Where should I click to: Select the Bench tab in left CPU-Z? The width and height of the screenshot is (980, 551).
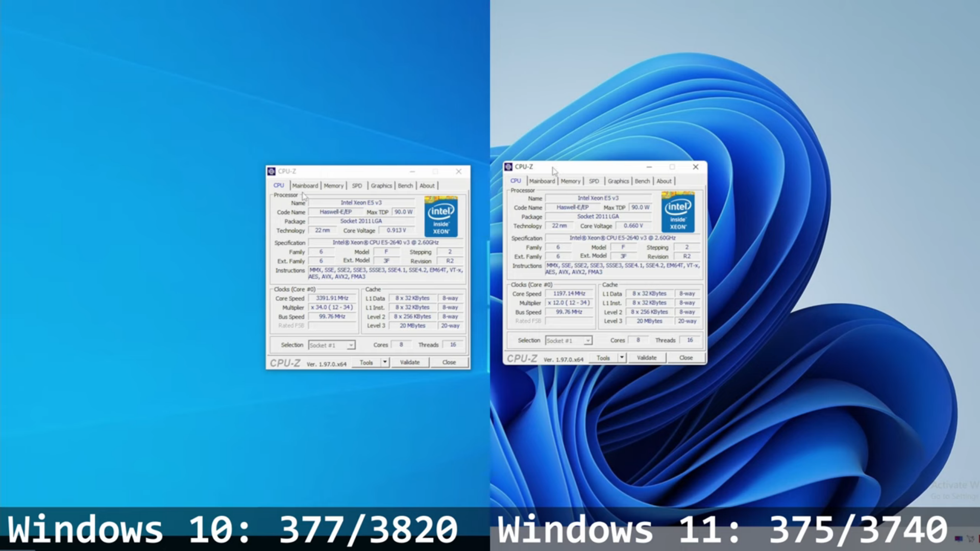(405, 186)
